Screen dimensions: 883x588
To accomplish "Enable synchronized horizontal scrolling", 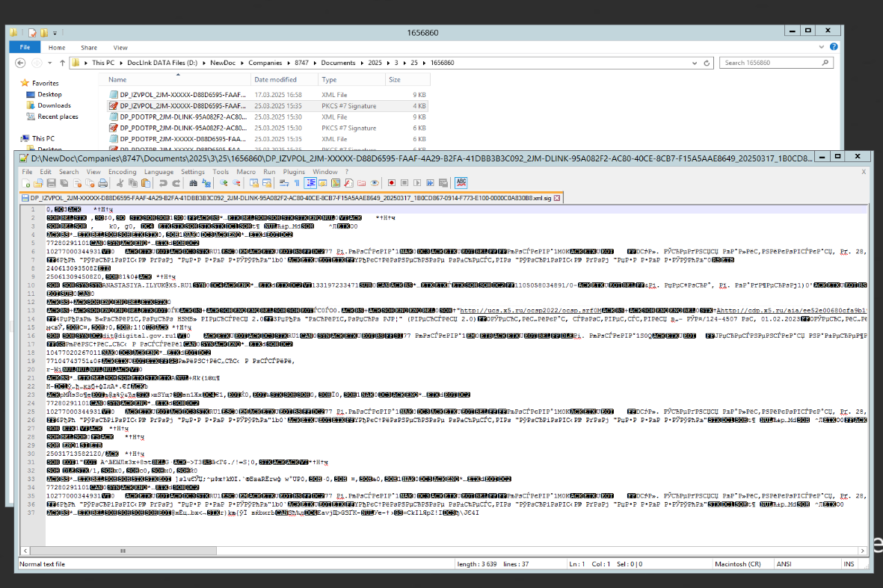I will 267,183.
